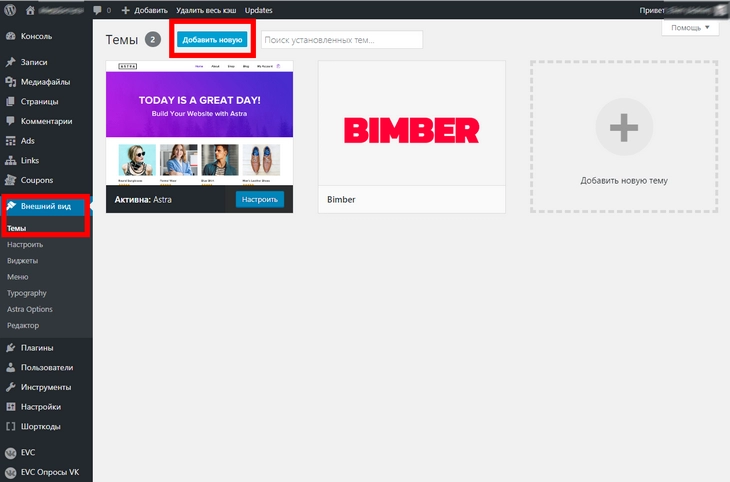Click the Шорткоды brackets icon
Image resolution: width=730 pixels, height=482 pixels.
11,426
